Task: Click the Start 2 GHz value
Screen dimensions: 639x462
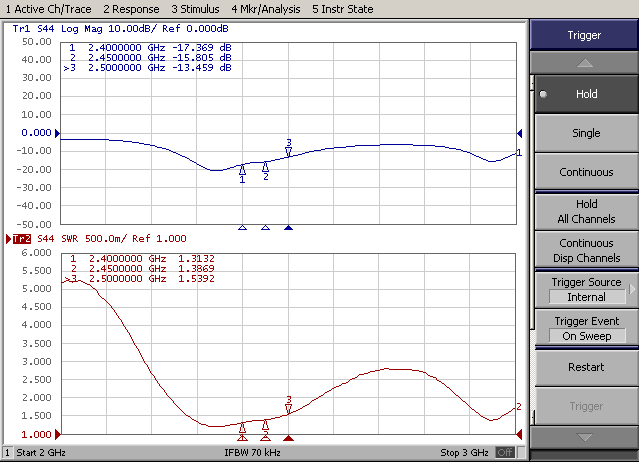Action: pyautogui.click(x=41, y=453)
